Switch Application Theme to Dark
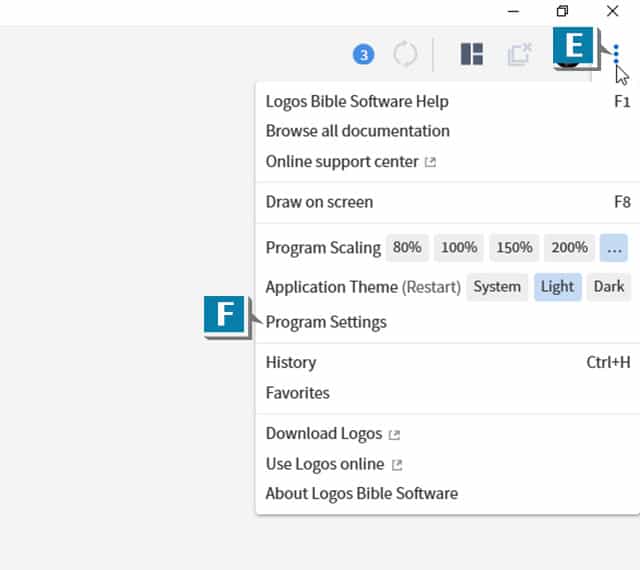640x570 pixels. [x=608, y=287]
